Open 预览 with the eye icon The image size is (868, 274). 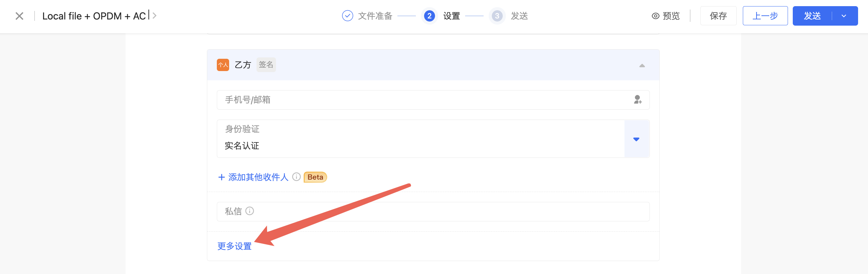666,16
